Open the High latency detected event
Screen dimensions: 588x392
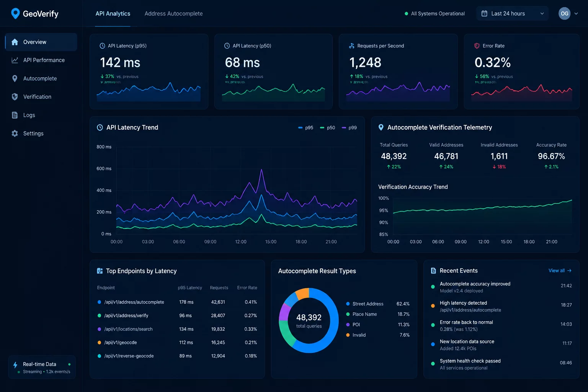[501, 306]
